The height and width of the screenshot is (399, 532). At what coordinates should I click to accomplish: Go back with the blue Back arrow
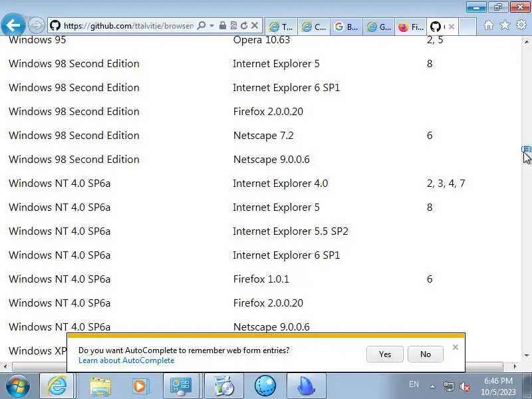coord(13,25)
